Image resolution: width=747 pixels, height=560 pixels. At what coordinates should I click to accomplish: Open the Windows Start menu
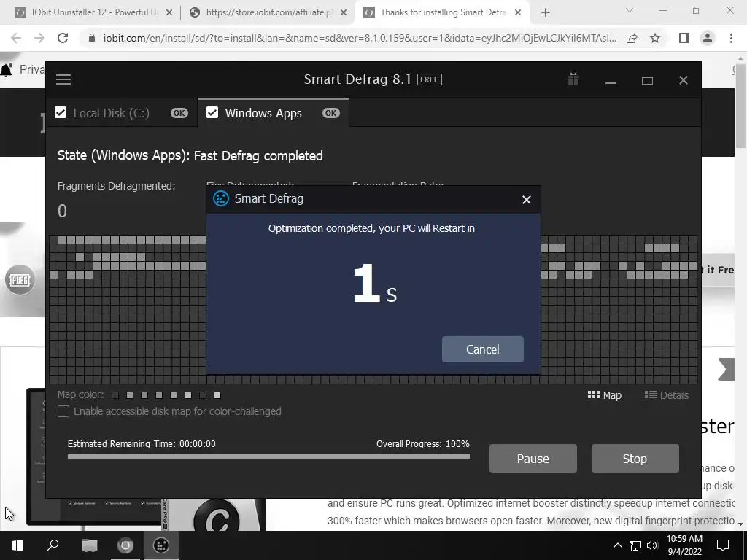click(x=18, y=545)
